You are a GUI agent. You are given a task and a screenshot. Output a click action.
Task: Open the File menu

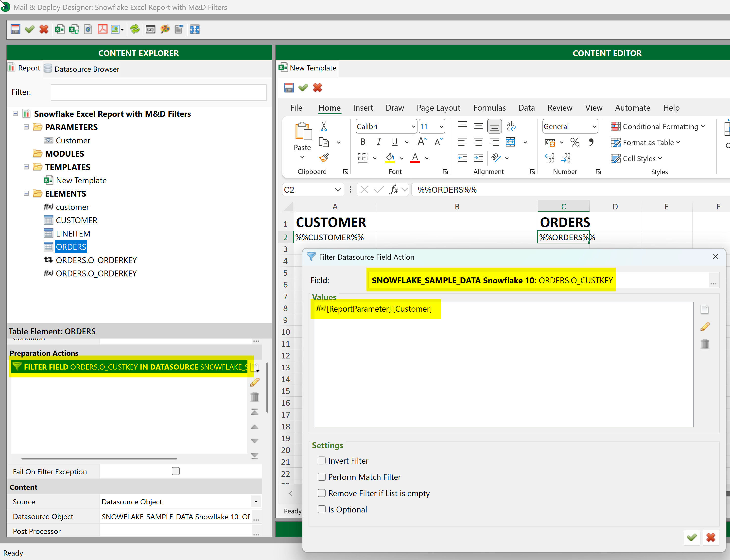296,108
